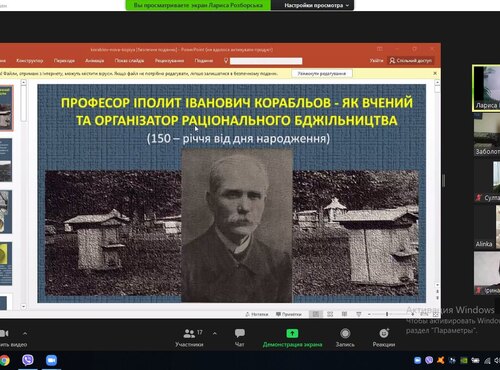Viewport: 500px width, 370px height.
Task: Open the Настройки просмотра view options dropdown
Action: pyautogui.click(x=316, y=5)
